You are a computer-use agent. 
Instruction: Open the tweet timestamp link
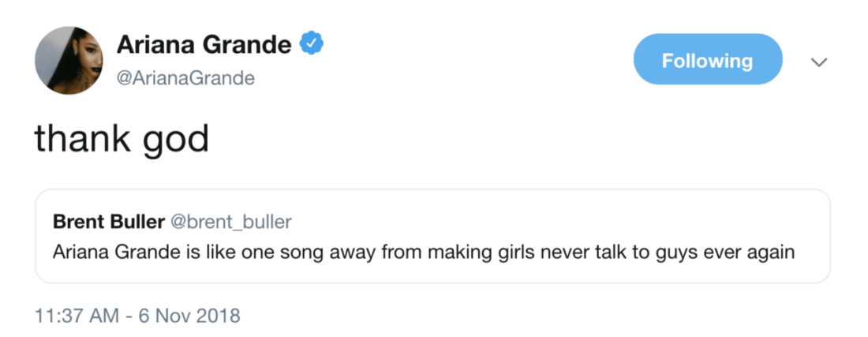tap(138, 316)
